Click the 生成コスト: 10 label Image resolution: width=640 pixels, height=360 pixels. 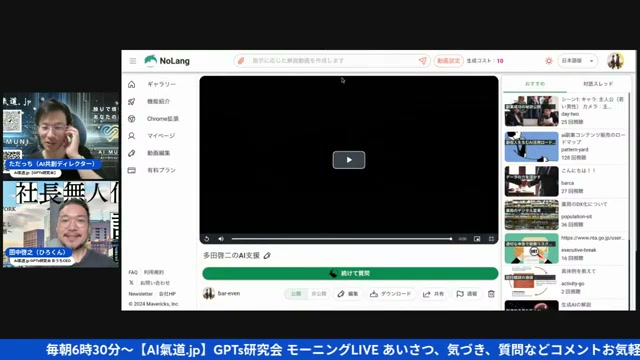tap(485, 61)
